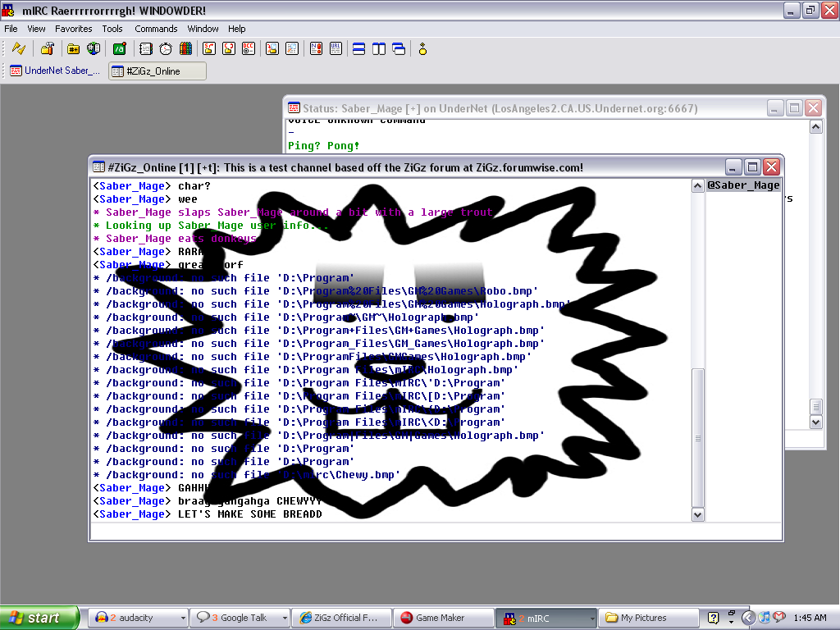Tile windows horizontally icon
840x630 pixels.
359,48
